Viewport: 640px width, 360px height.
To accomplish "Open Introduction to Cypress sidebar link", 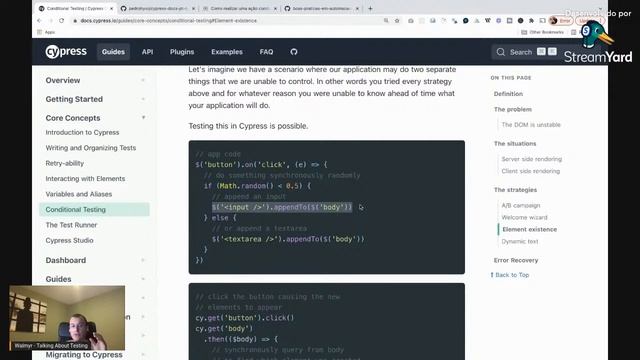I will 82,132.
